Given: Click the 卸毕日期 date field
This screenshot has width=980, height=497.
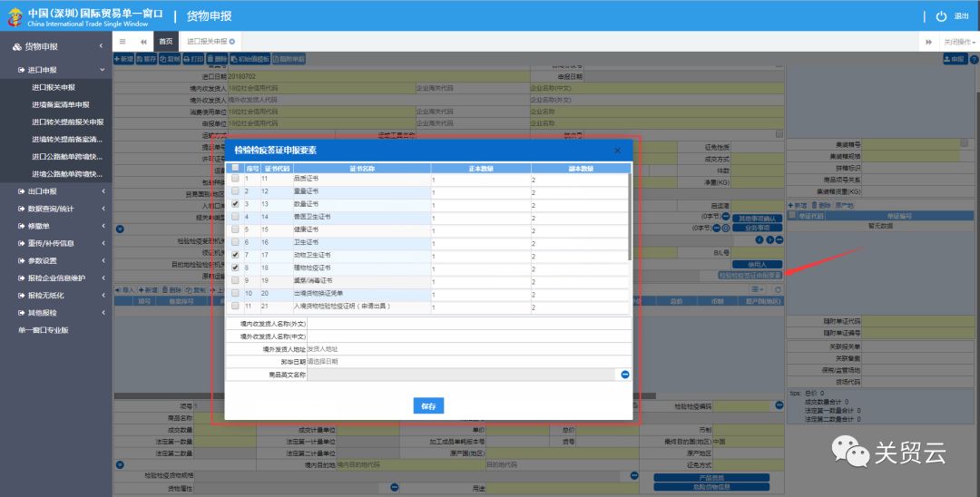Looking at the screenshot, I should click(469, 362).
